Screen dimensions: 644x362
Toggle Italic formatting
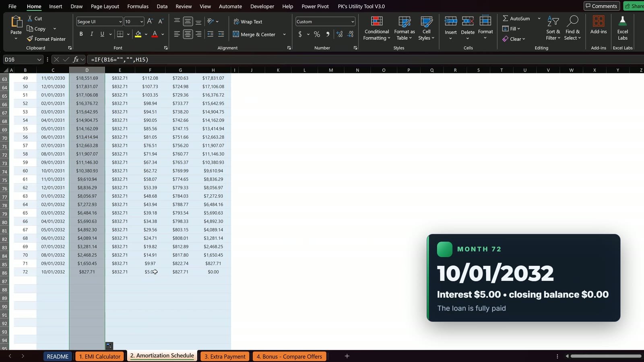tap(92, 34)
